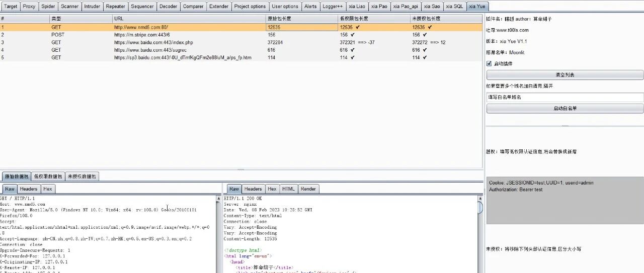Switch to the Decoder tab
This screenshot has width=644, height=273.
[168, 7]
